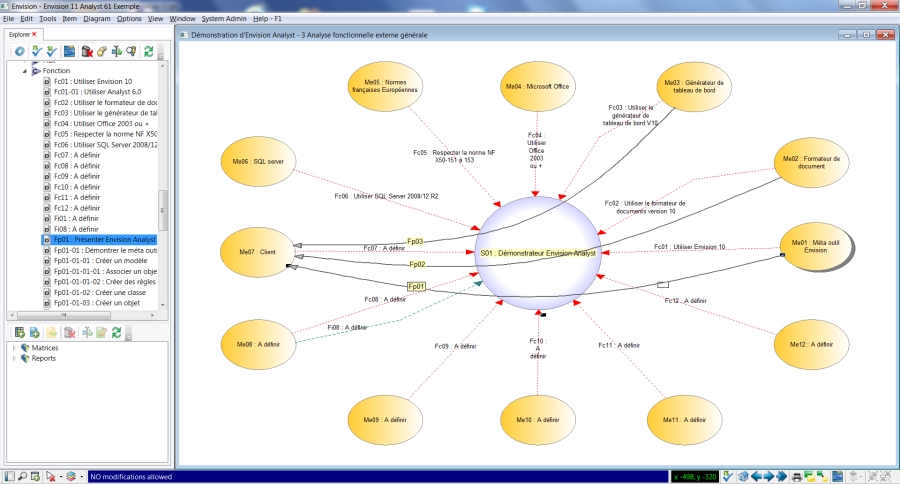Screen dimensions: 900x484
Task: Click NO modifications allowed status text
Action: pos(131,477)
